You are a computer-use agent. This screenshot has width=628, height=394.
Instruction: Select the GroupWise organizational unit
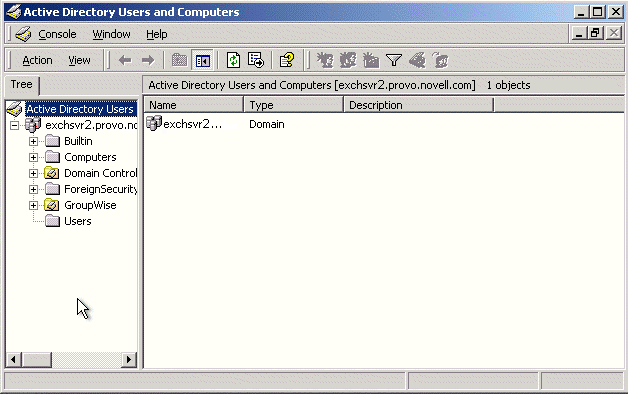click(90, 205)
